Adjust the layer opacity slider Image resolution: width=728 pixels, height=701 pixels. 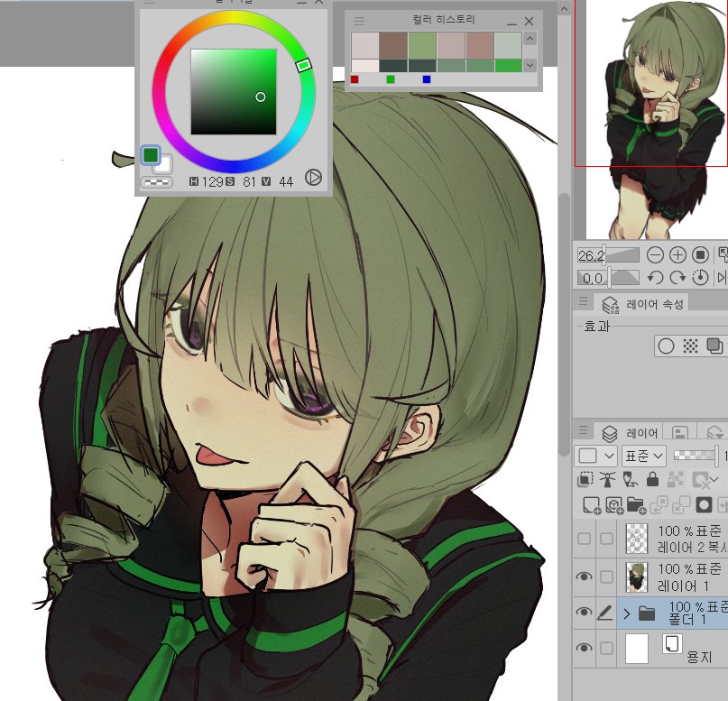(x=696, y=456)
